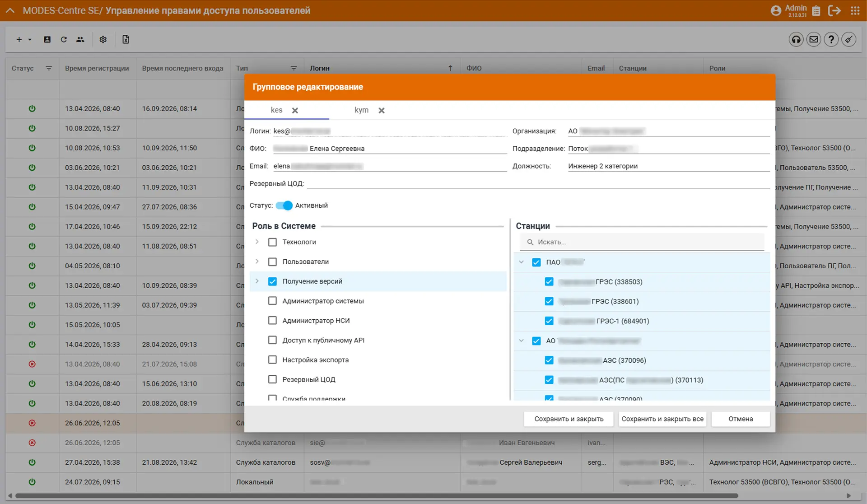Toggle the Активный status switch
867x504 pixels.
[x=284, y=205]
